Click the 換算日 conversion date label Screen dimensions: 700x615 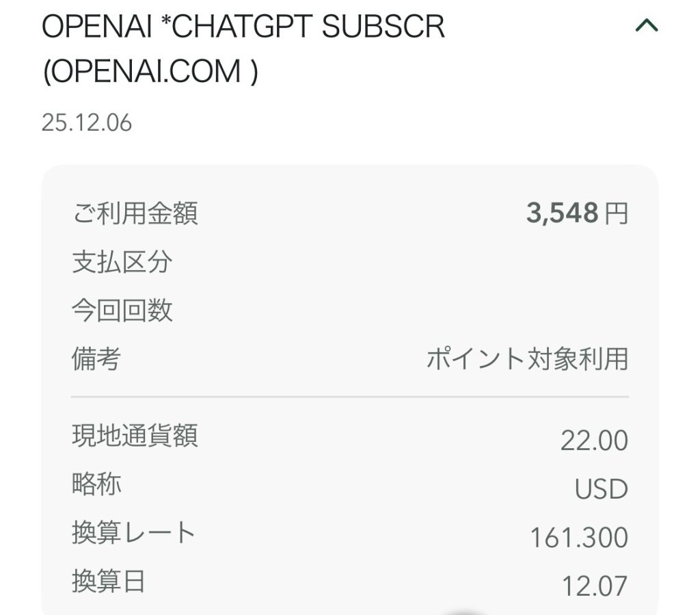pyautogui.click(x=109, y=581)
